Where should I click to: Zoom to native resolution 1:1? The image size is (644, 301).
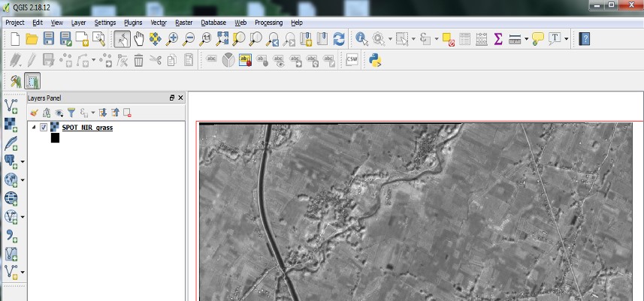pyautogui.click(x=205, y=39)
